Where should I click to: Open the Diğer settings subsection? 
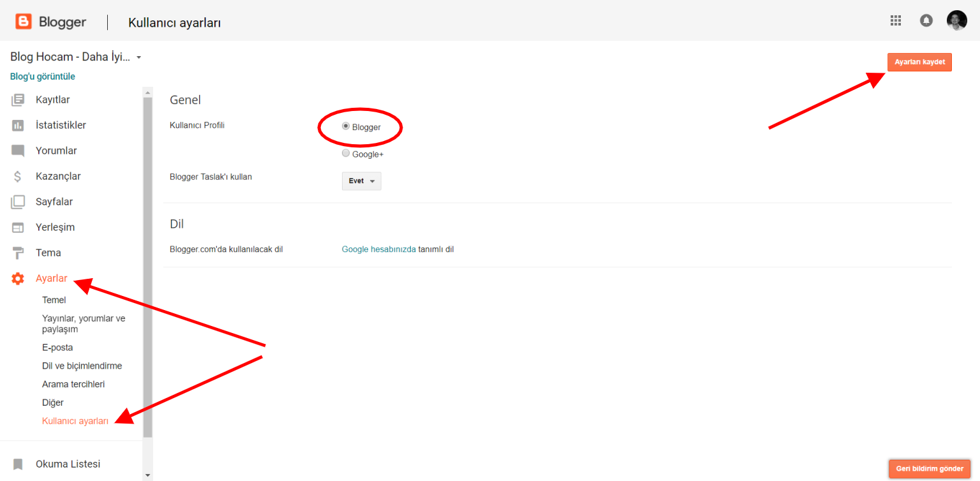tap(53, 403)
